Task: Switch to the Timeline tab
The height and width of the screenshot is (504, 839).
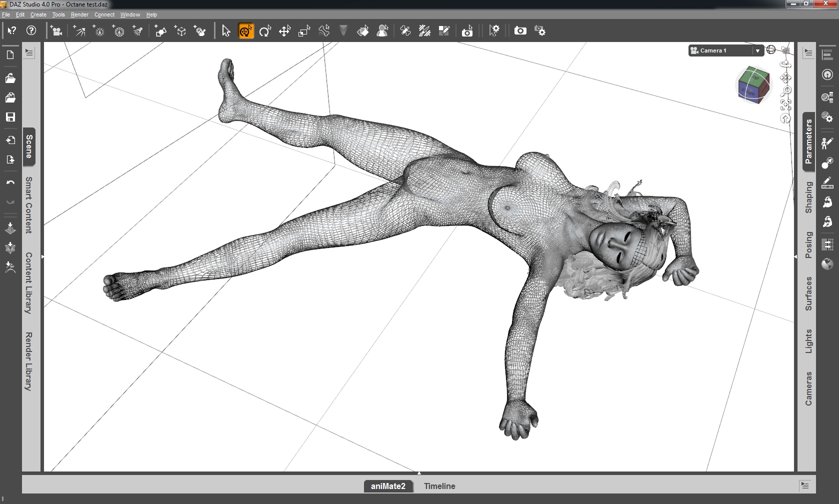Action: 439,486
